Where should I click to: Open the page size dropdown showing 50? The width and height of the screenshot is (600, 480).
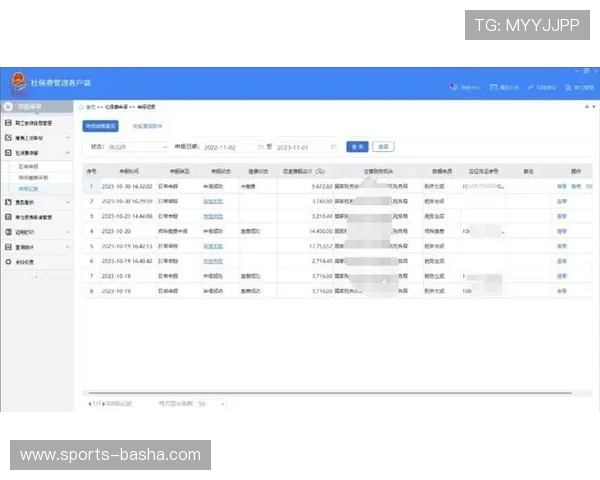(211, 403)
